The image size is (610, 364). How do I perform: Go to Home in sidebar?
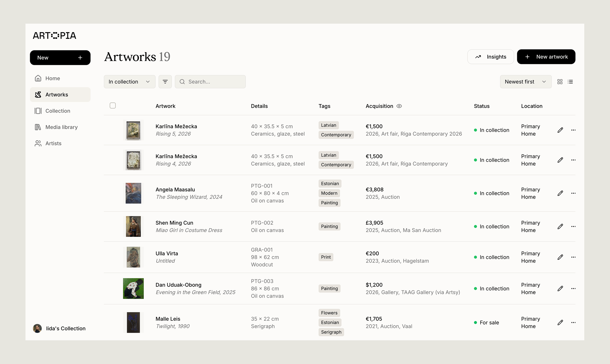click(60, 78)
